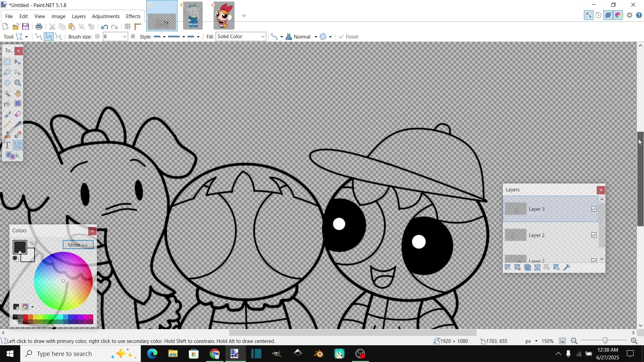
Task: Select the Magic Wand tool
Action: pyautogui.click(x=7, y=93)
